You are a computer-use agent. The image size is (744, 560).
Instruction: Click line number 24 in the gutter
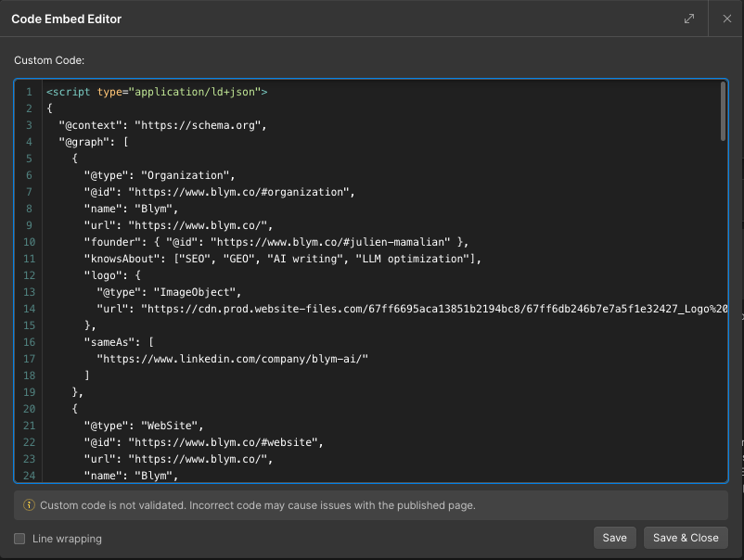click(28, 476)
